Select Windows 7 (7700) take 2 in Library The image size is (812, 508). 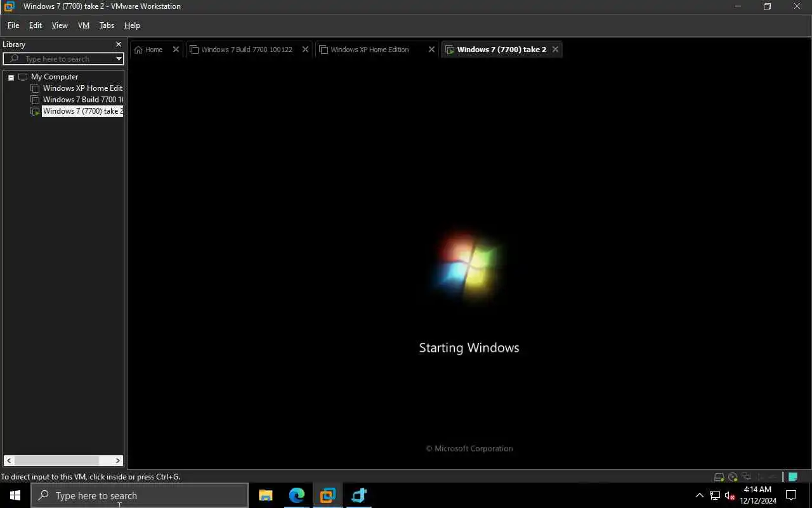[x=82, y=111]
